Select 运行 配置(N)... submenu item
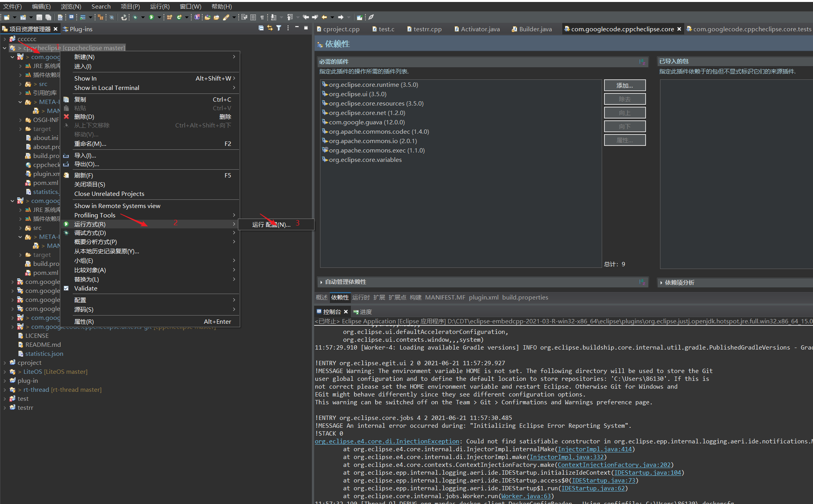This screenshot has width=813, height=504. click(271, 224)
